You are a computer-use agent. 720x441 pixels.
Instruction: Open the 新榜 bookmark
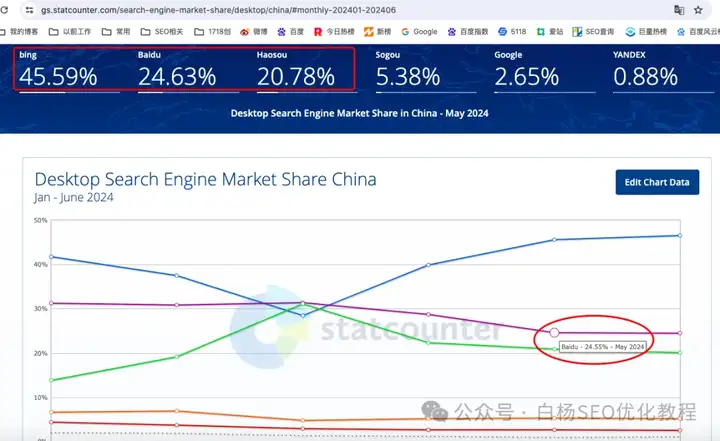click(x=378, y=32)
